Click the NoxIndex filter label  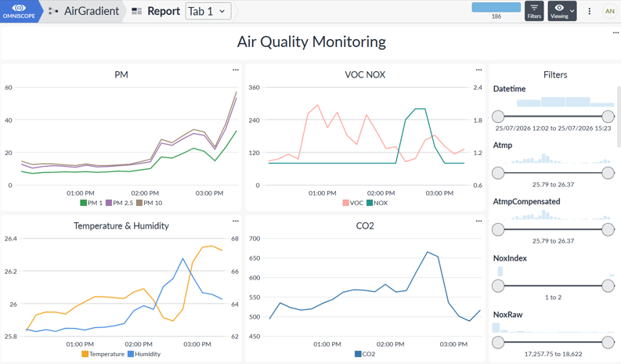tap(510, 258)
